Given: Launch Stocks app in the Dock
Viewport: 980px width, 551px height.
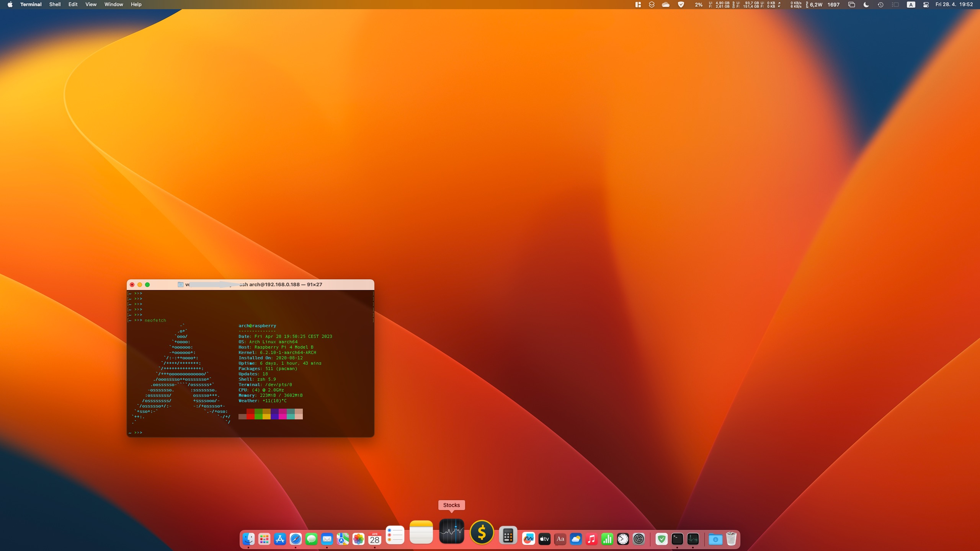Looking at the screenshot, I should pyautogui.click(x=452, y=531).
